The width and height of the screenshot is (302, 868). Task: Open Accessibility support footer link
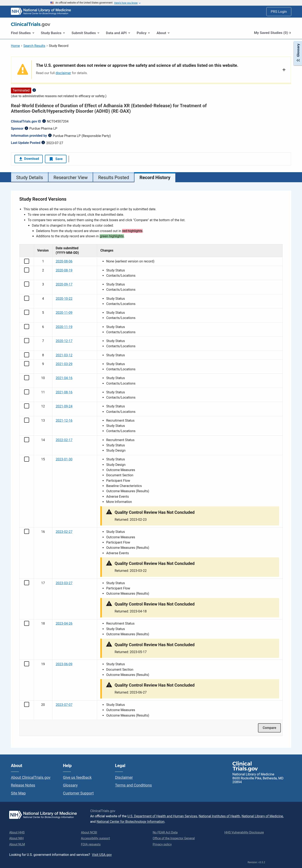point(95,838)
